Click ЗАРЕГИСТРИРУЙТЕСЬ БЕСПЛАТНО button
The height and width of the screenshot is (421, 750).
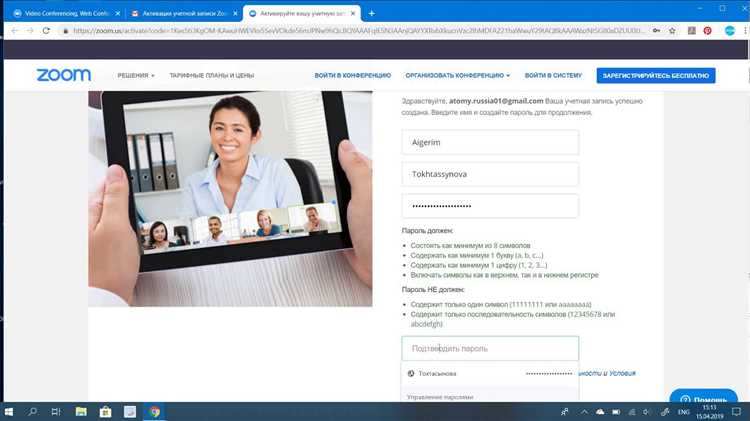[656, 76]
